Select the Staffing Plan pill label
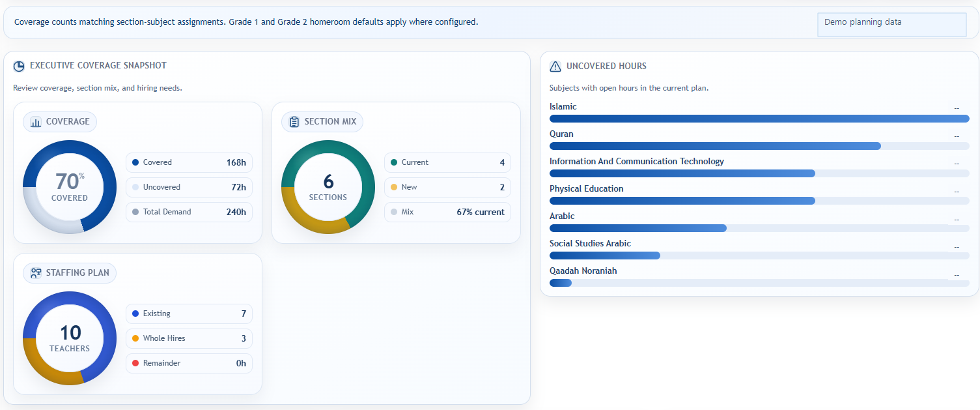Screen dimensions: 980x410 tap(70, 273)
